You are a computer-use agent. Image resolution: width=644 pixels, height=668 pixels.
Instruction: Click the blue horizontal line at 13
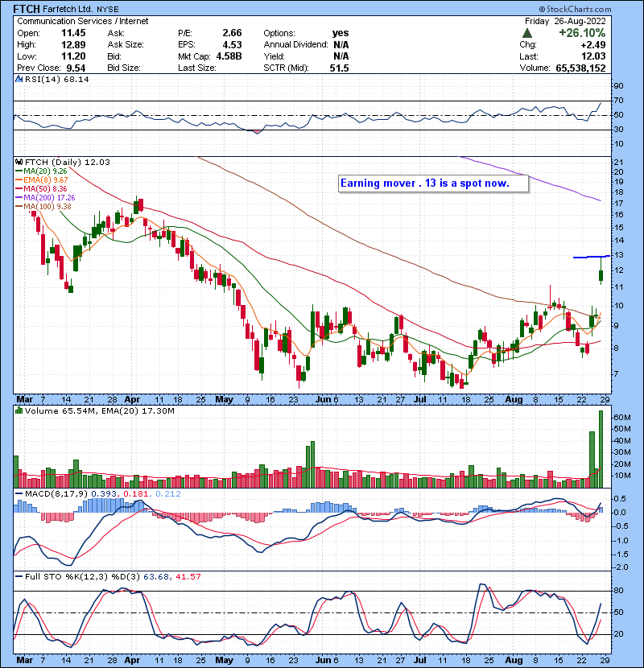(592, 257)
